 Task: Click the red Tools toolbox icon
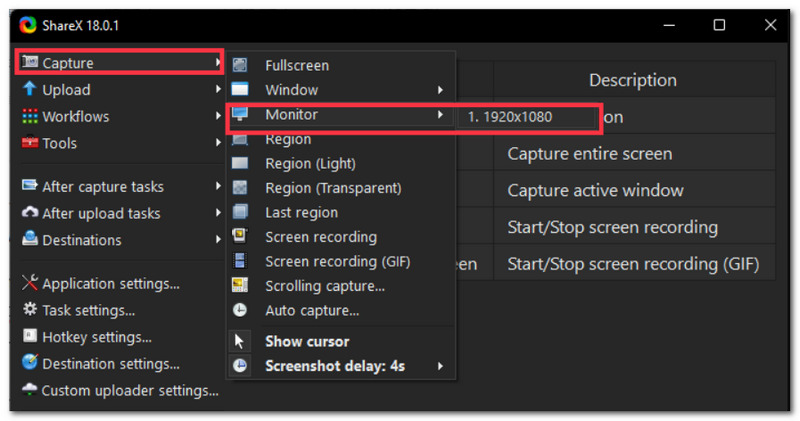(x=30, y=142)
